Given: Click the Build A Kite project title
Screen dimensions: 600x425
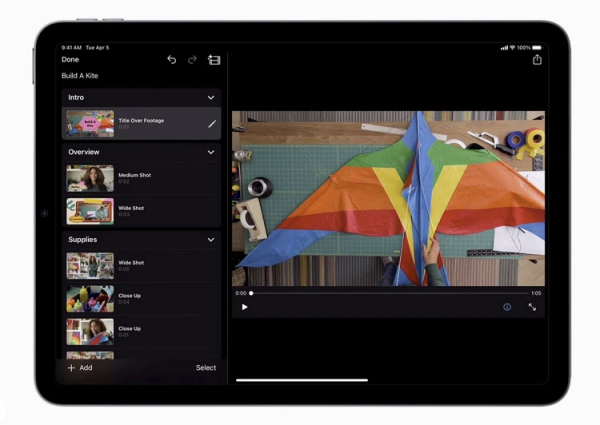Looking at the screenshot, I should point(80,76).
